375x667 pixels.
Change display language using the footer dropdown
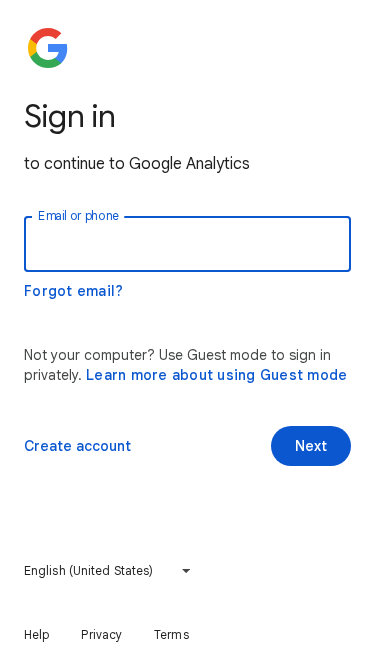coord(108,570)
